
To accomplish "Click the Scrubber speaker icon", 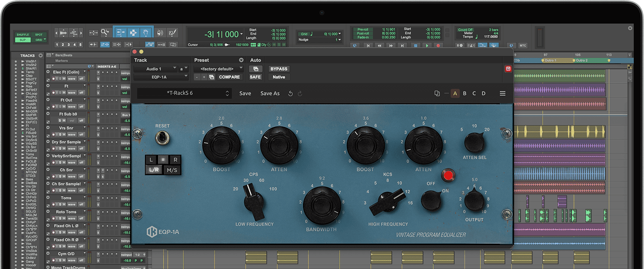I will pyautogui.click(x=160, y=33).
